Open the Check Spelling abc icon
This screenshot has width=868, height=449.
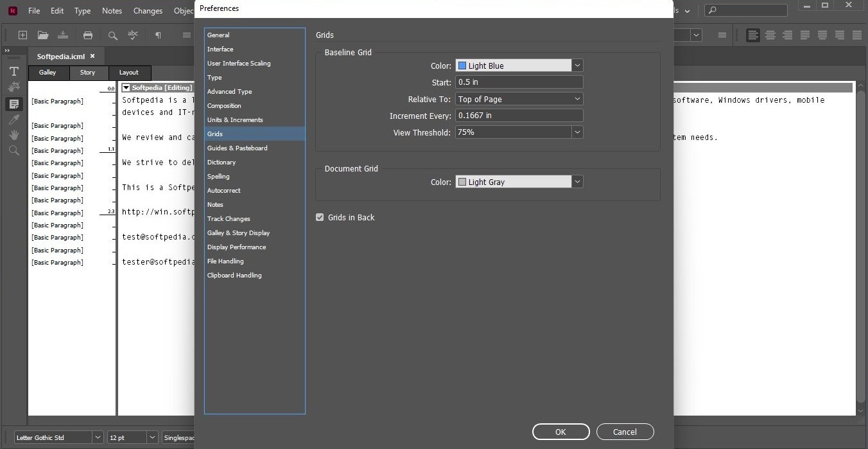point(133,35)
